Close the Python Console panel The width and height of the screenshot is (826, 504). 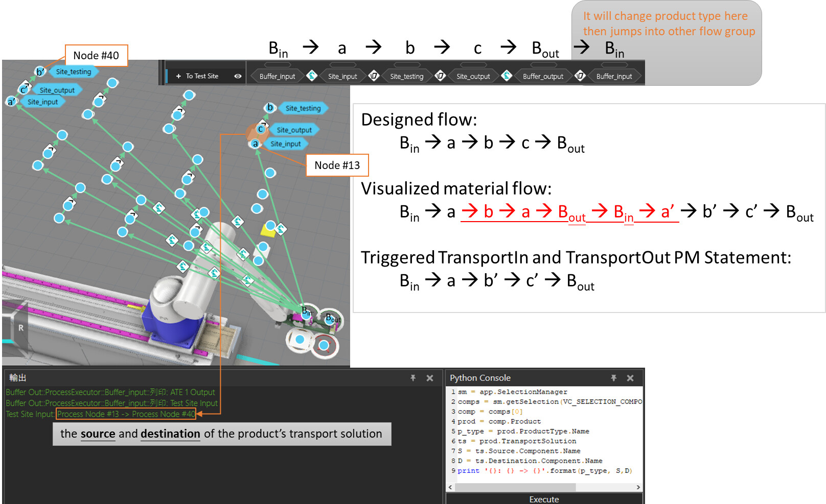[630, 378]
